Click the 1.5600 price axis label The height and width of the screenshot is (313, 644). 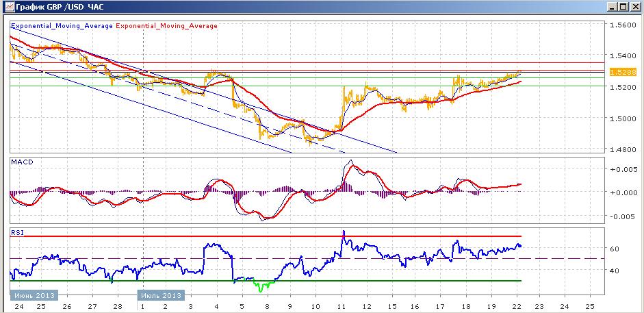coord(623,25)
